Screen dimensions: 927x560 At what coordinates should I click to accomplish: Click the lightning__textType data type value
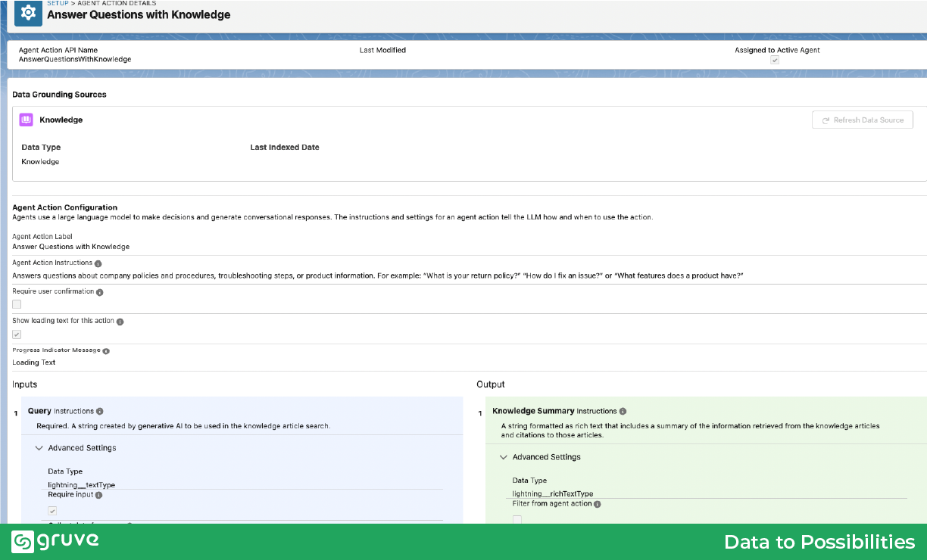coord(82,485)
